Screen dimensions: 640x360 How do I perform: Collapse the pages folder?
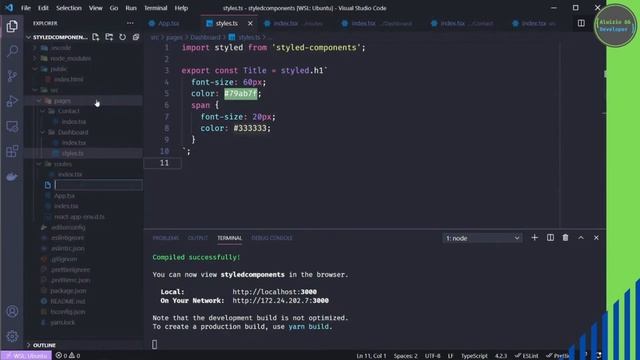62,100
